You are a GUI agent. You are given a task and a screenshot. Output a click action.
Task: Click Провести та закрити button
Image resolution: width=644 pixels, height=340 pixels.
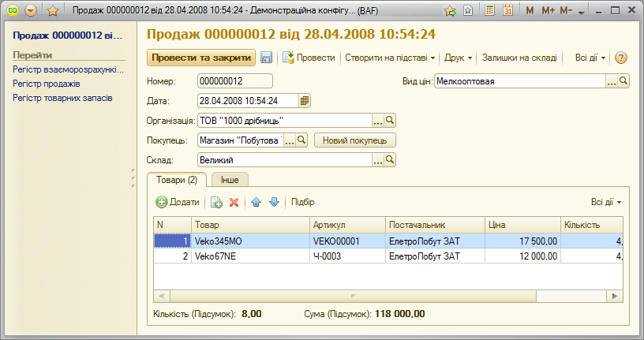(x=201, y=58)
